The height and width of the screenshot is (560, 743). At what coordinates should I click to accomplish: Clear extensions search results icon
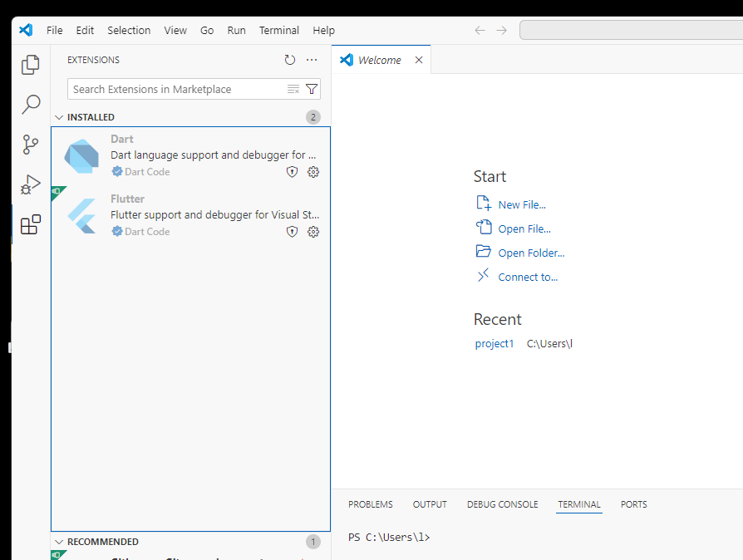pyautogui.click(x=293, y=89)
